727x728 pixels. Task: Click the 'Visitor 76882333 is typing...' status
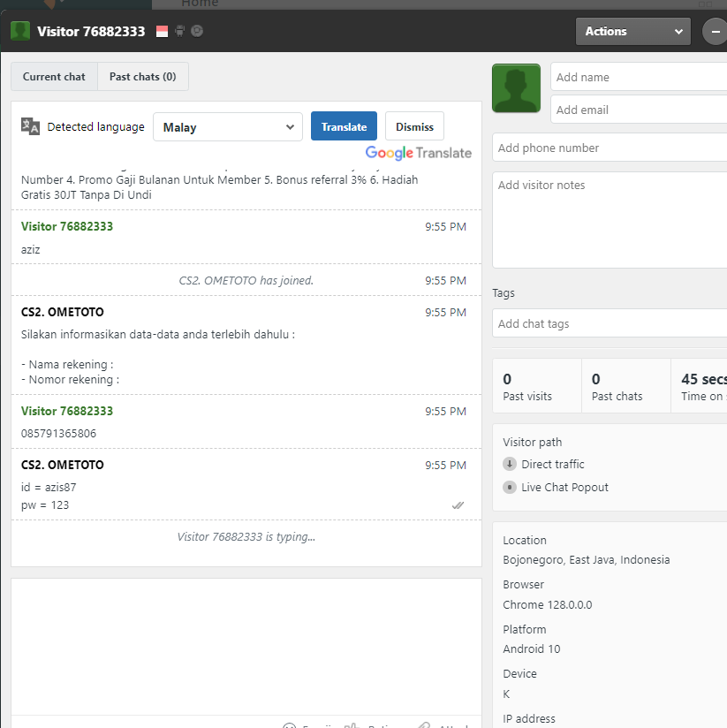(x=246, y=536)
